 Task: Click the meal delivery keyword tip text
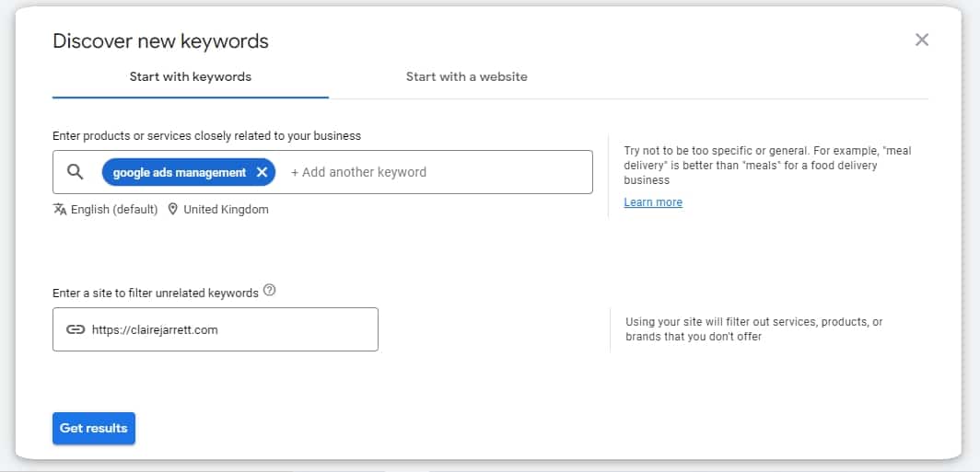point(767,166)
